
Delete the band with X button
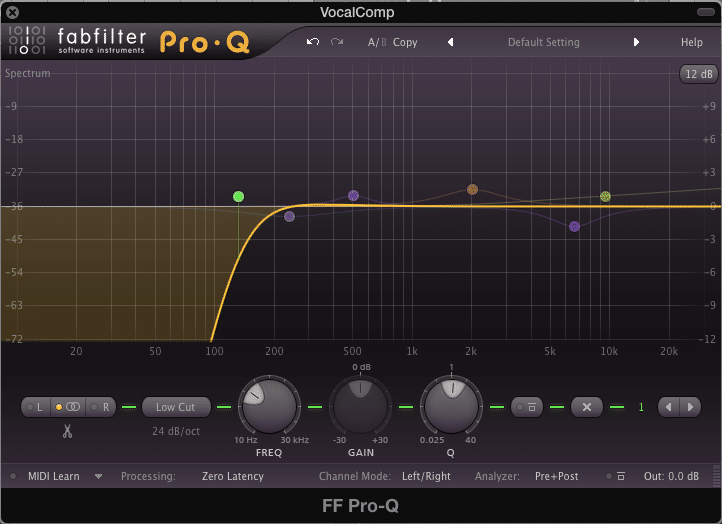[x=587, y=407]
